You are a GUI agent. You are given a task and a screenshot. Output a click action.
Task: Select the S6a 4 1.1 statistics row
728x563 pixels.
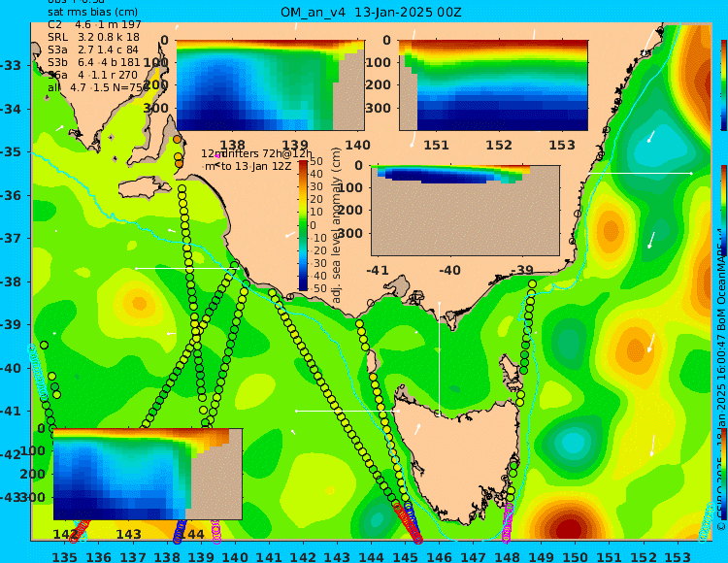(x=92, y=75)
